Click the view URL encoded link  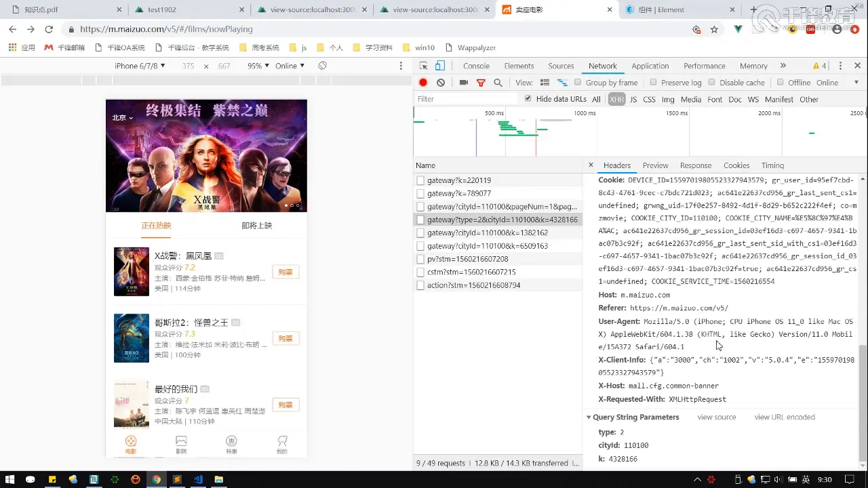point(785,417)
